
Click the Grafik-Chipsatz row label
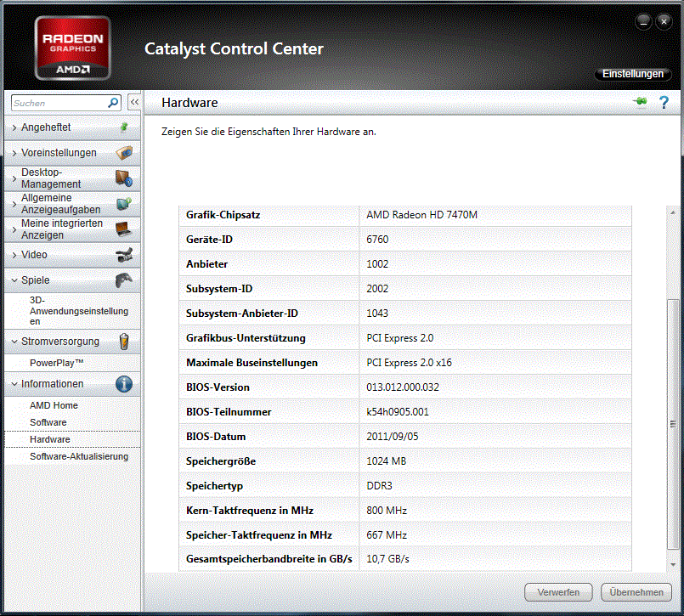[223, 215]
